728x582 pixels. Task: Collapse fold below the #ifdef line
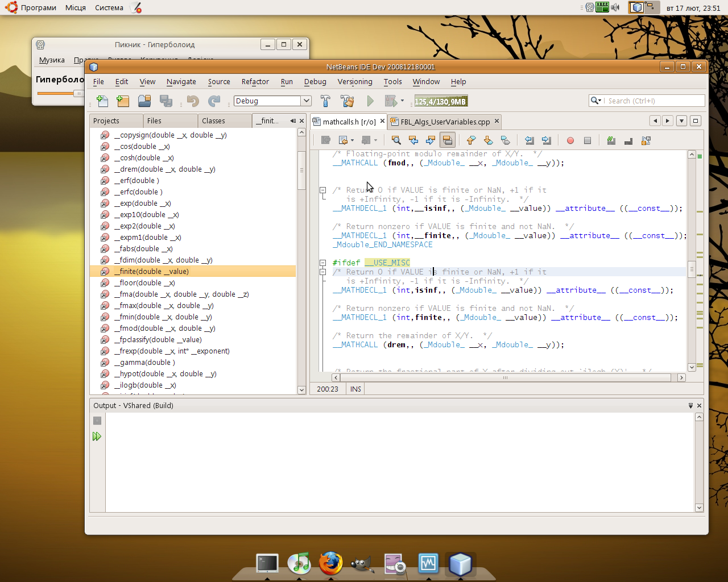pyautogui.click(x=322, y=272)
